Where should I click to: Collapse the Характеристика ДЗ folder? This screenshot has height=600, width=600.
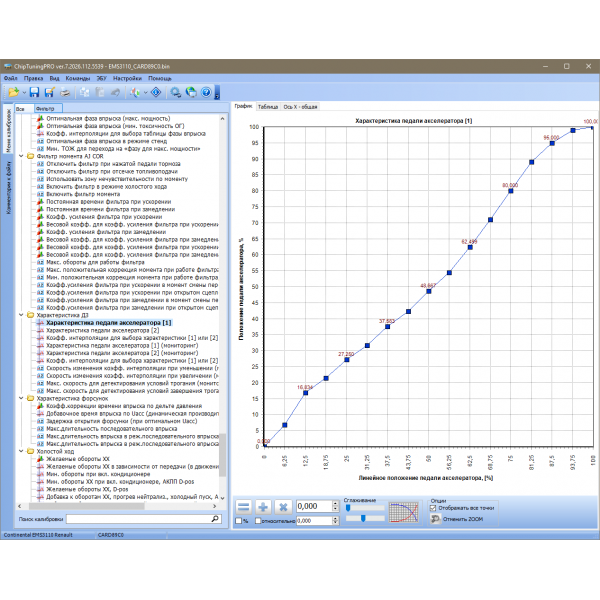pos(23,316)
